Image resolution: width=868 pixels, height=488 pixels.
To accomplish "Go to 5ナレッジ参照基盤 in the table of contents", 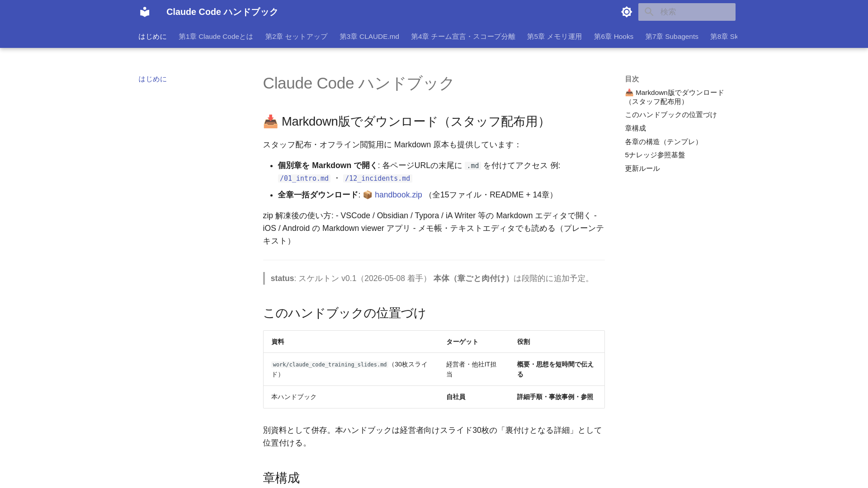I will pyautogui.click(x=655, y=155).
